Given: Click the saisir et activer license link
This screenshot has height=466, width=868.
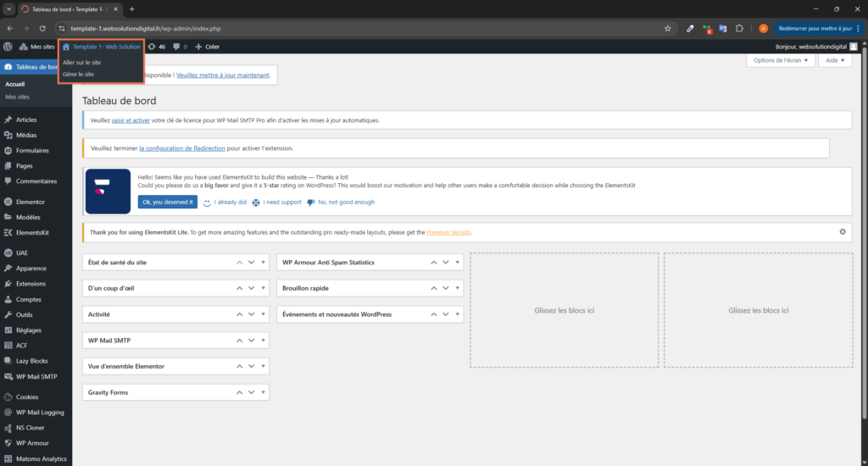Looking at the screenshot, I should pyautogui.click(x=131, y=120).
